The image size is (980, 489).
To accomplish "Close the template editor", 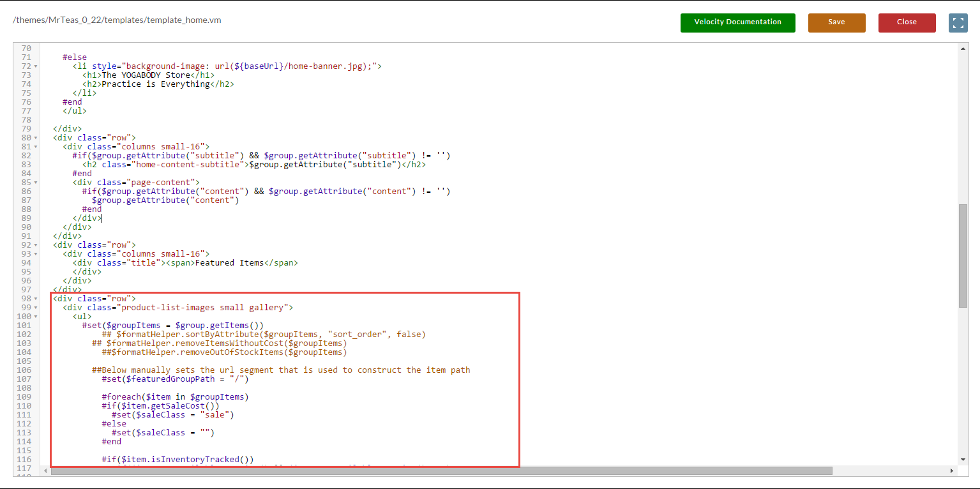I will click(x=907, y=22).
